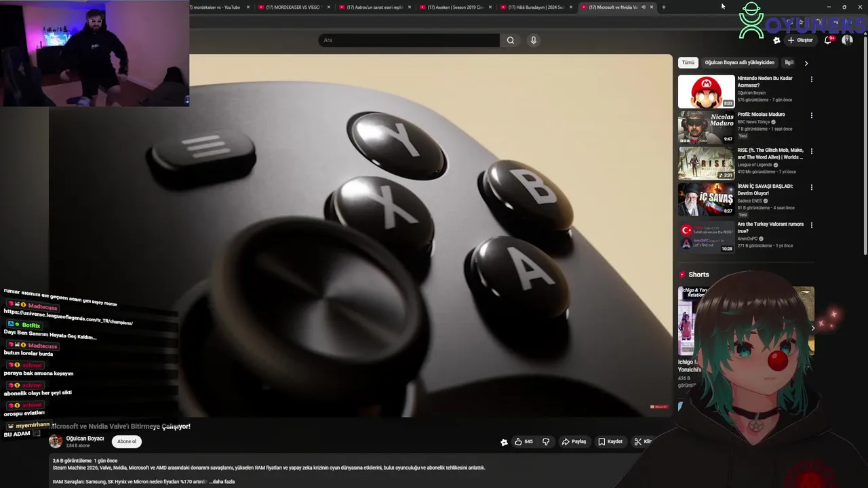
Task: Switch to Awaken Season 2019 tab
Action: (x=456, y=7)
